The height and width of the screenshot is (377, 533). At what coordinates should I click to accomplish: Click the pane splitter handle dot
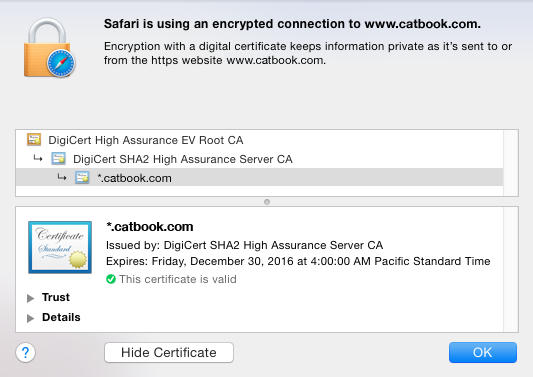click(267, 202)
